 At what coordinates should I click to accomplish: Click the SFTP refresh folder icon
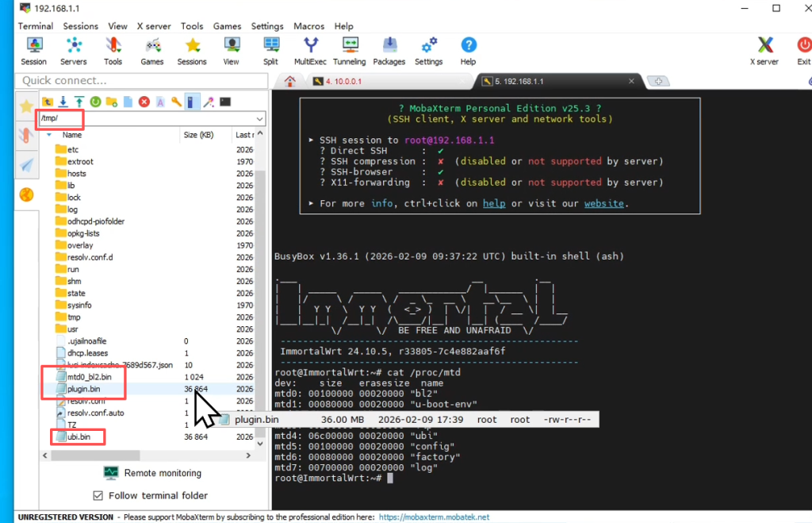click(95, 102)
